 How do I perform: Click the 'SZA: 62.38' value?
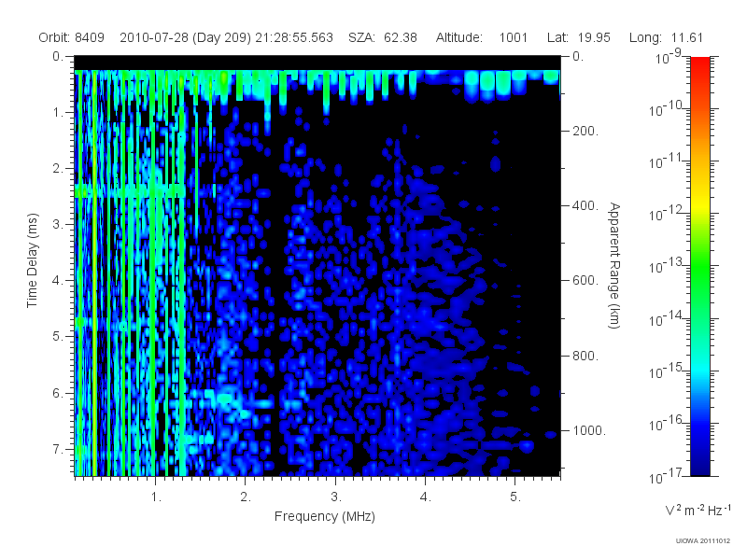point(383,37)
